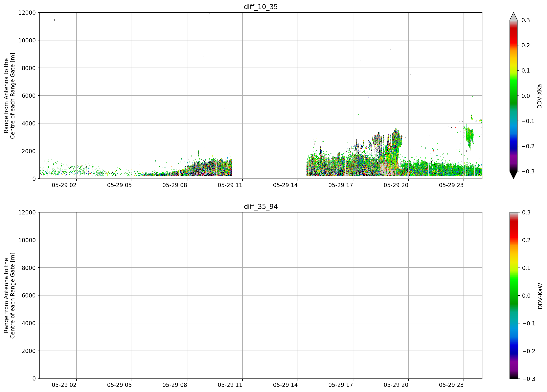
Task: Select the "DDV-KaW" colorbar label
Action: pyautogui.click(x=540, y=296)
